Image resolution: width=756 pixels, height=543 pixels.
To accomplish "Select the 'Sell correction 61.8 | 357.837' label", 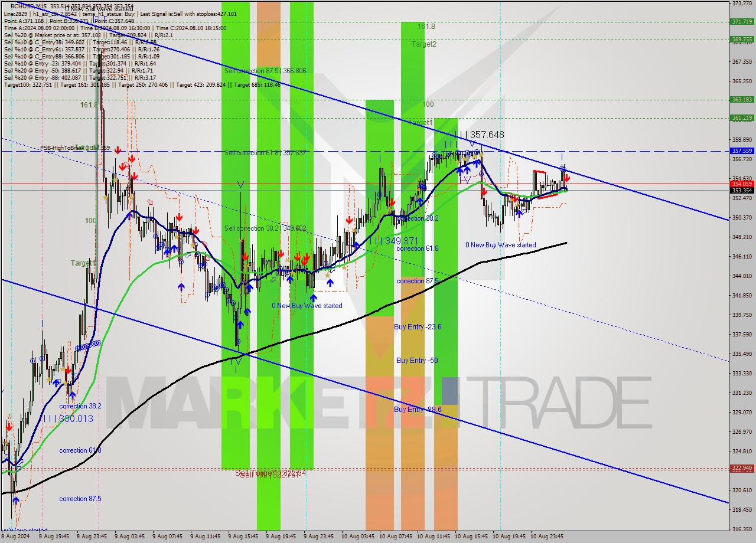I will click(x=265, y=153).
